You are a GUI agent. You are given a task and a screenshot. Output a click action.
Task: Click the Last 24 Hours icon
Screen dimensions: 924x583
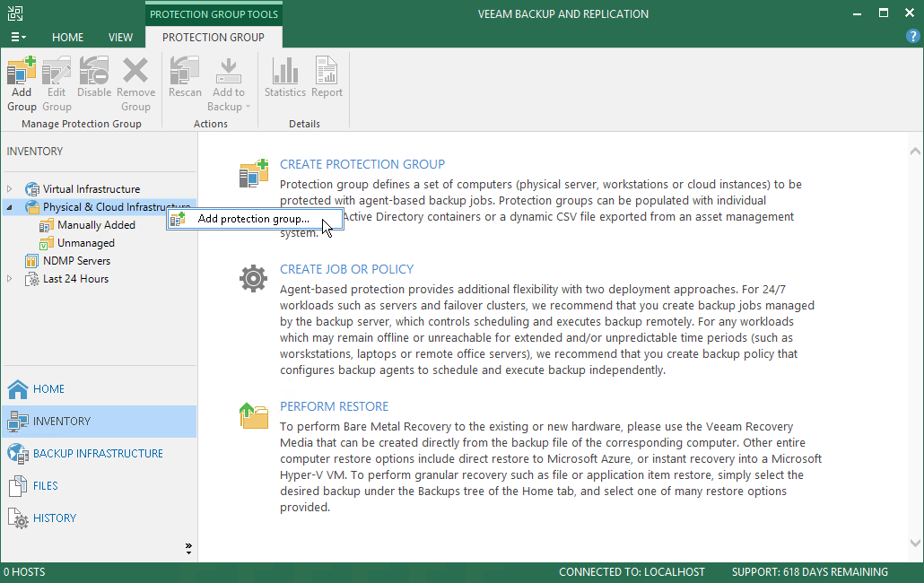point(31,279)
